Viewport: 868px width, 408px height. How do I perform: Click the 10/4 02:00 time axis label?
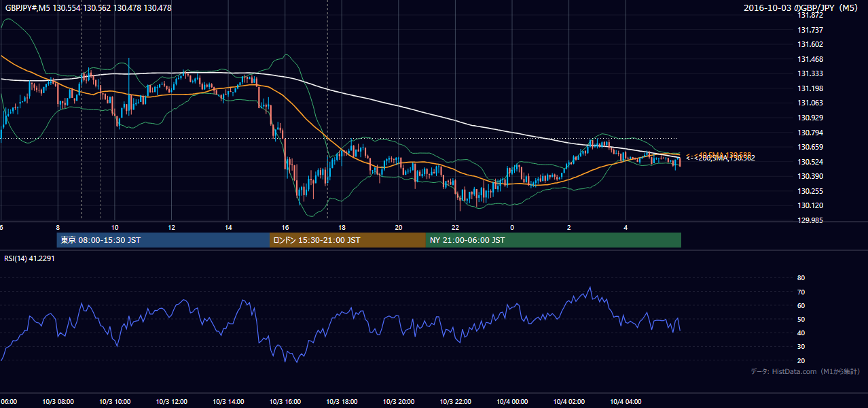pyautogui.click(x=569, y=402)
